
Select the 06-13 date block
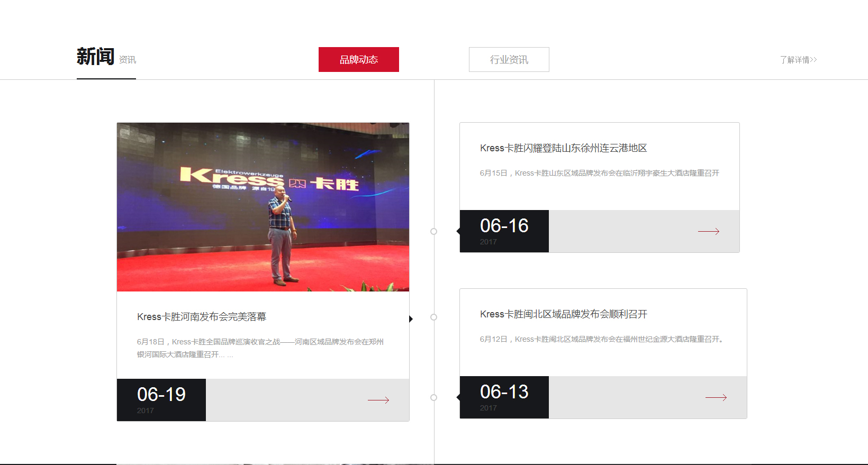[x=504, y=397]
